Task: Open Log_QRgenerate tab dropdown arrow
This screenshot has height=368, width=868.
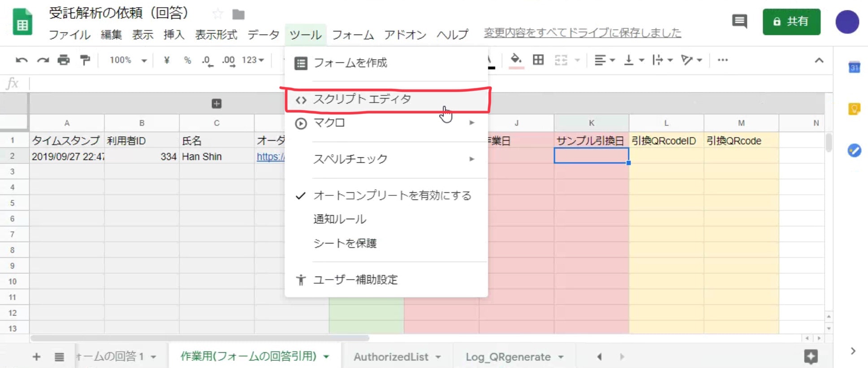Action: pos(561,357)
